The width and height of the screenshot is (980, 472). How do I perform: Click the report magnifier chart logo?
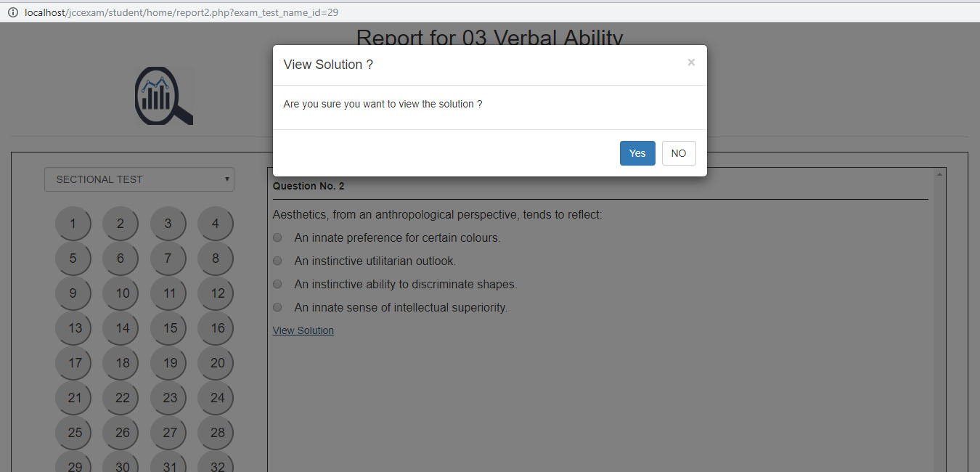163,97
